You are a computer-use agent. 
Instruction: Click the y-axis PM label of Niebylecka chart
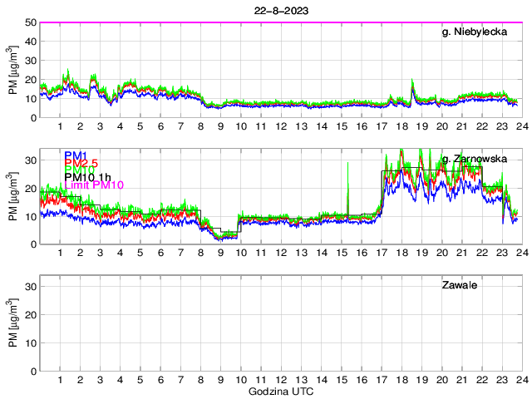14,71
